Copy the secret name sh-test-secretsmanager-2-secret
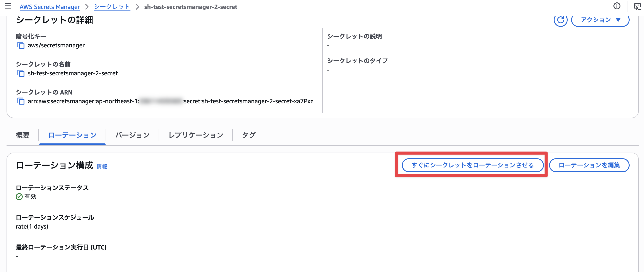The width and height of the screenshot is (644, 272). pyautogui.click(x=21, y=73)
